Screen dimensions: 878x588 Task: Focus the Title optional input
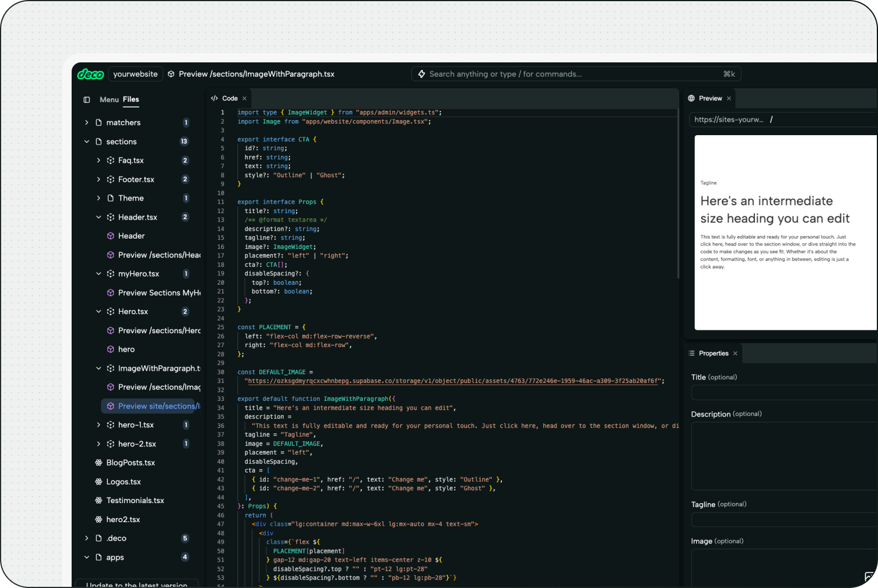(784, 393)
